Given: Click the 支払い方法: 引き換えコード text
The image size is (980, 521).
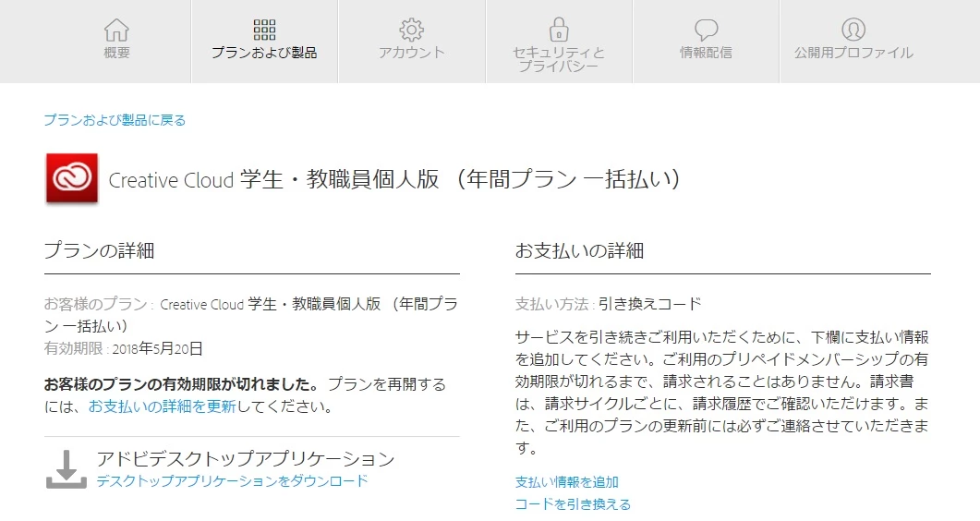Looking at the screenshot, I should [608, 304].
